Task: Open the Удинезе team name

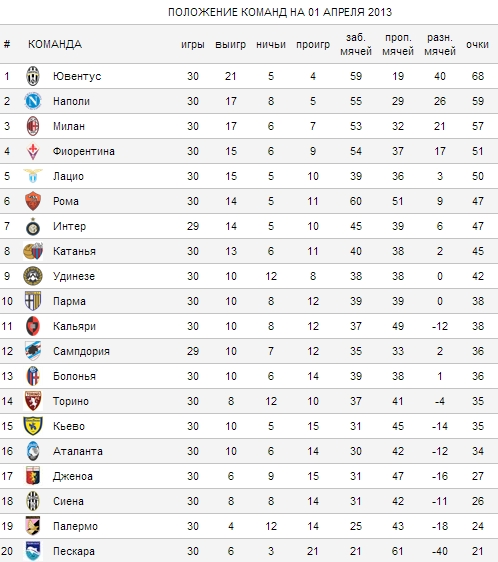Action: [74, 276]
